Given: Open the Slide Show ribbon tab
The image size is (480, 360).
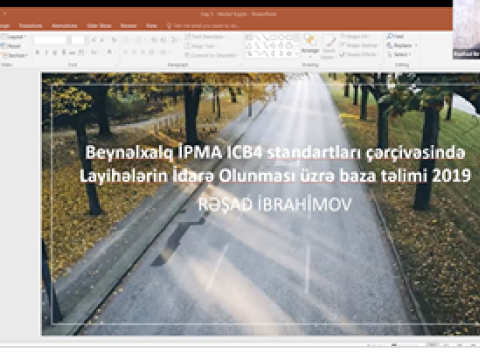Looking at the screenshot, I should click(x=99, y=26).
